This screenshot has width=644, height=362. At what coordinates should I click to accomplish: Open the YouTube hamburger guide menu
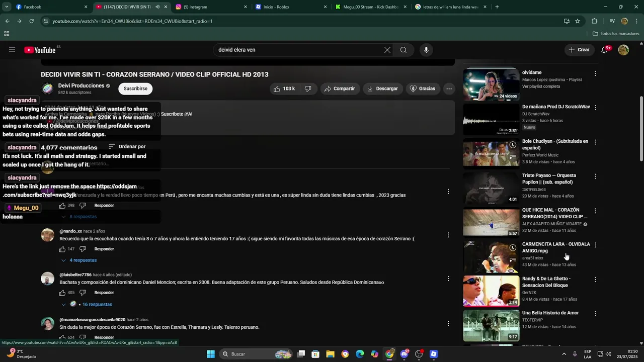(x=12, y=50)
